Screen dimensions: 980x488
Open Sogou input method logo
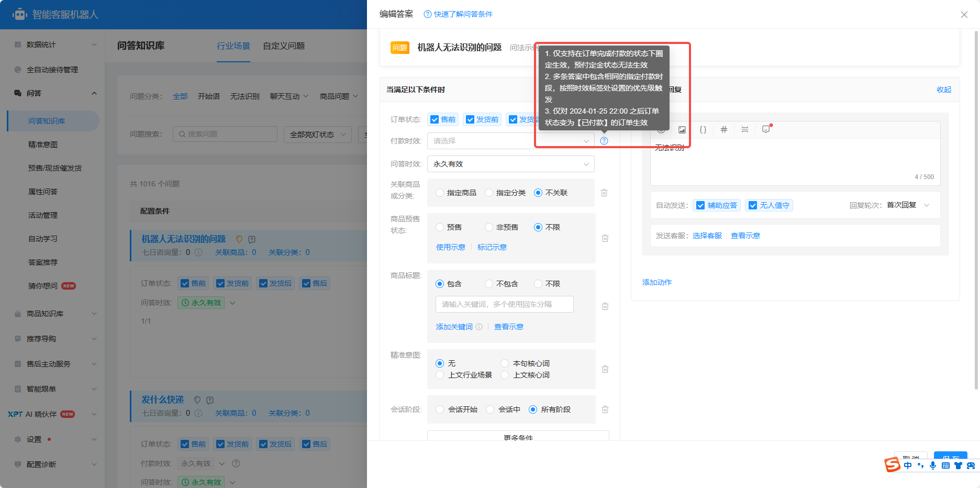click(x=893, y=464)
